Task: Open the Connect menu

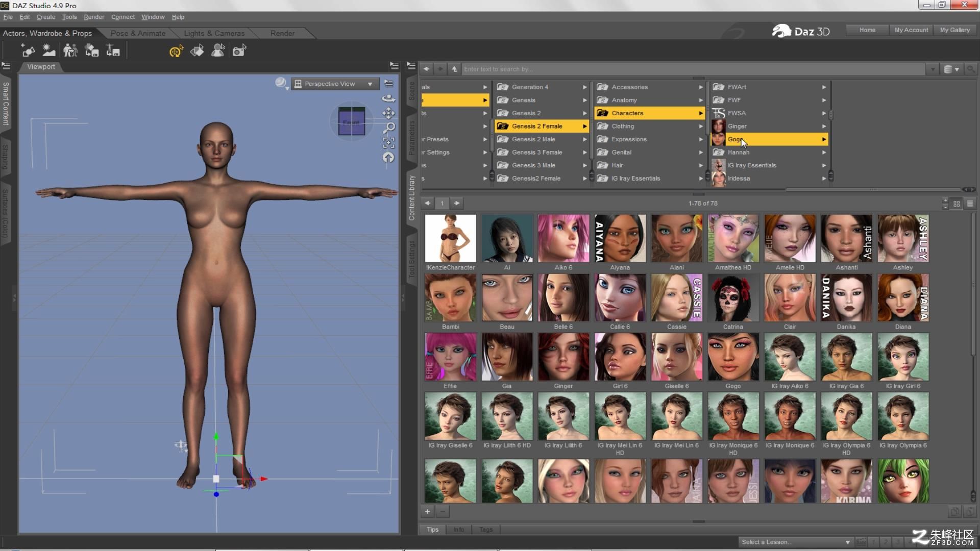Action: pyautogui.click(x=123, y=17)
